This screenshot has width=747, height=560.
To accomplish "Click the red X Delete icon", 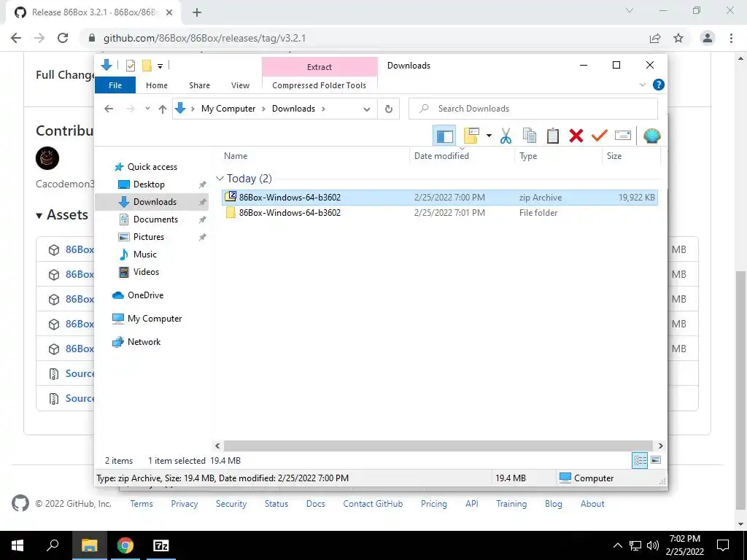I will pyautogui.click(x=576, y=136).
